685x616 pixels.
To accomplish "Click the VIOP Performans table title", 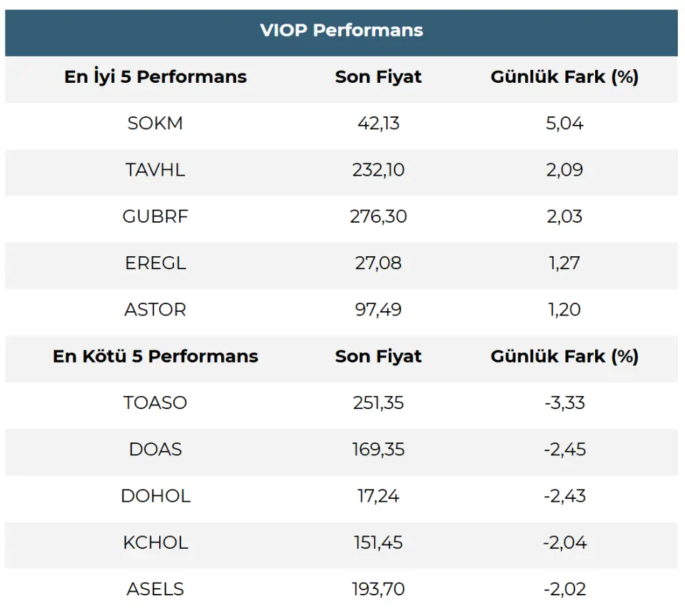I will (x=341, y=31).
